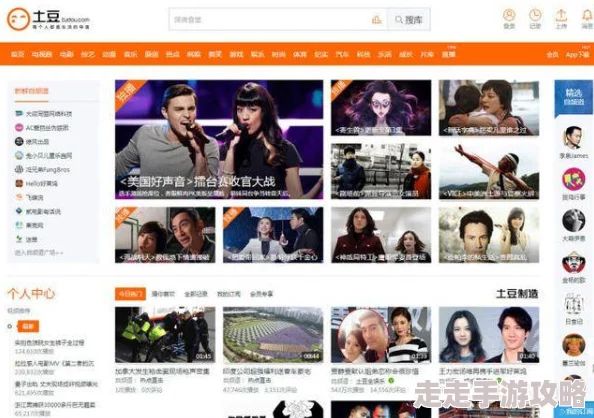Image resolution: width=594 pixels, height=418 pixels.
Task: Click the dark round third channel icon
Action: pyautogui.click(x=19, y=142)
